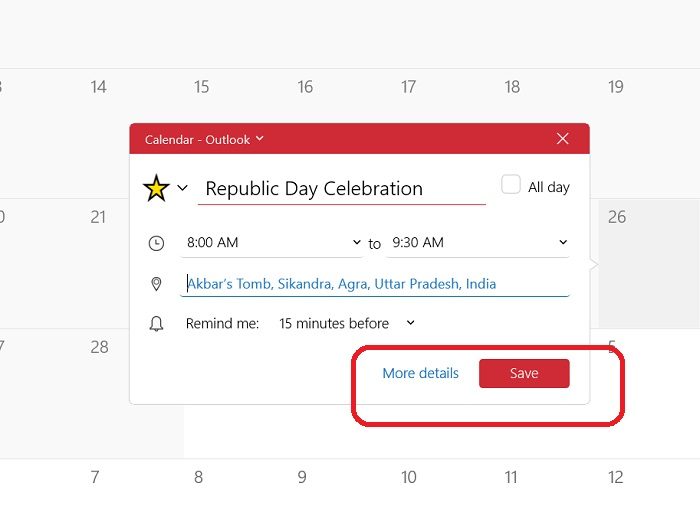The image size is (700, 509).
Task: Select day 26 in the calendar
Action: pos(617,217)
